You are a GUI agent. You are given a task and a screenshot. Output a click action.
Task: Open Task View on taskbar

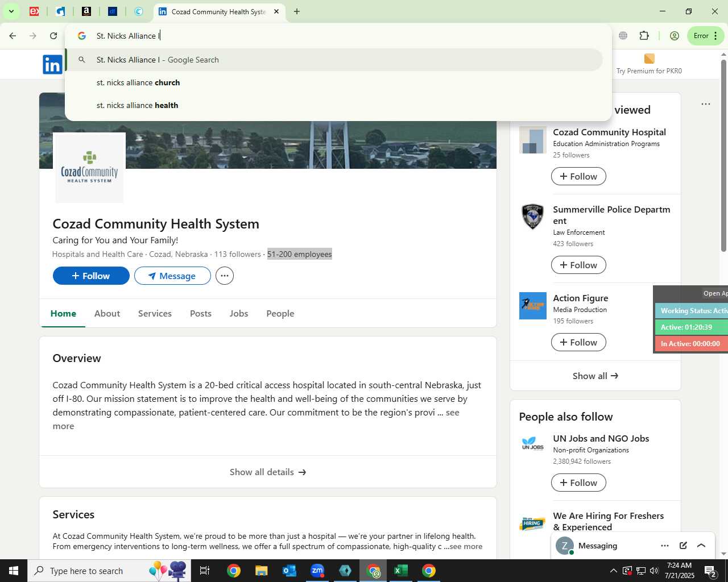click(x=205, y=571)
